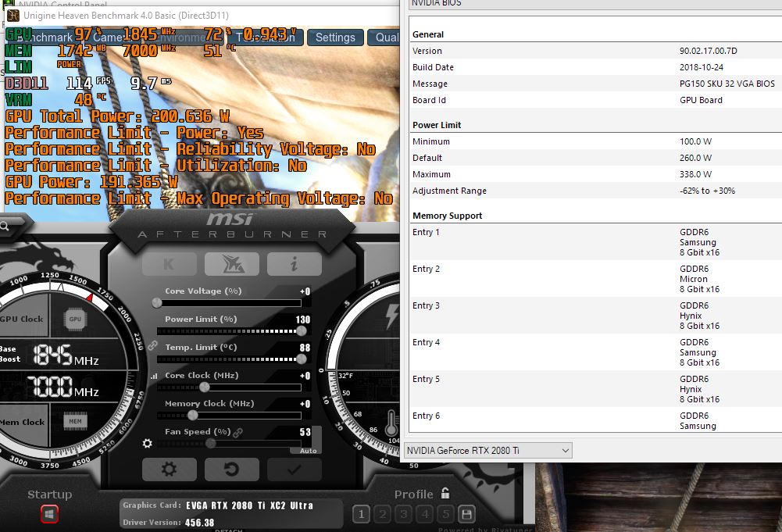Image resolution: width=782 pixels, height=532 pixels.
Task: Select profile slot 2
Action: point(383,514)
